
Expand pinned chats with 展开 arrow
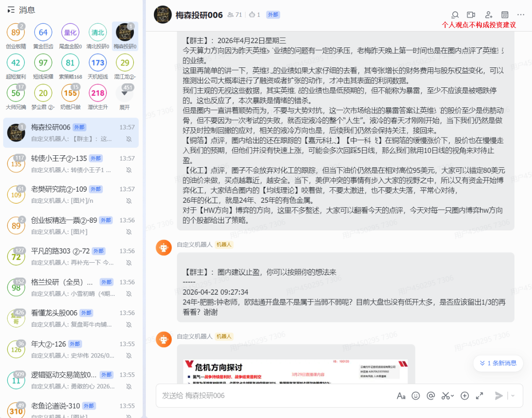(125, 94)
